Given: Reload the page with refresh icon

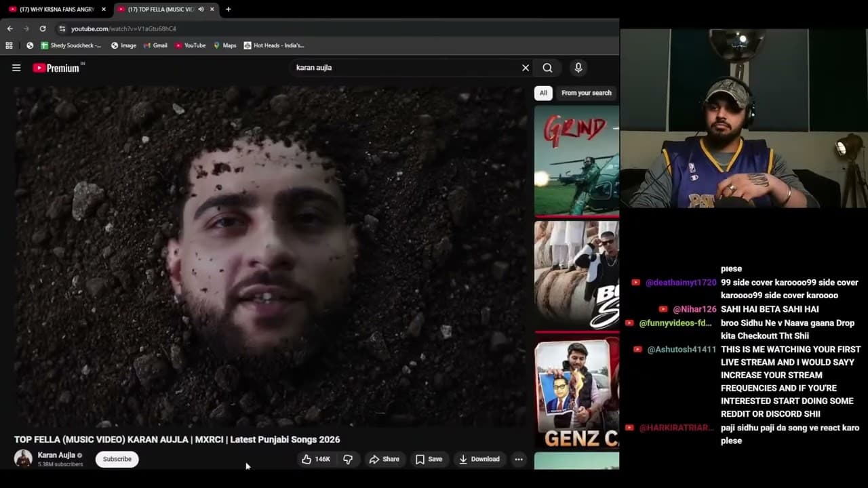Looking at the screenshot, I should 42,28.
